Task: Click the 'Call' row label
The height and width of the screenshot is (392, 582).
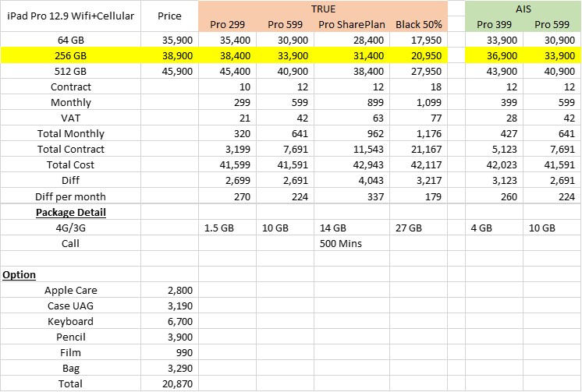Action: click(70, 243)
